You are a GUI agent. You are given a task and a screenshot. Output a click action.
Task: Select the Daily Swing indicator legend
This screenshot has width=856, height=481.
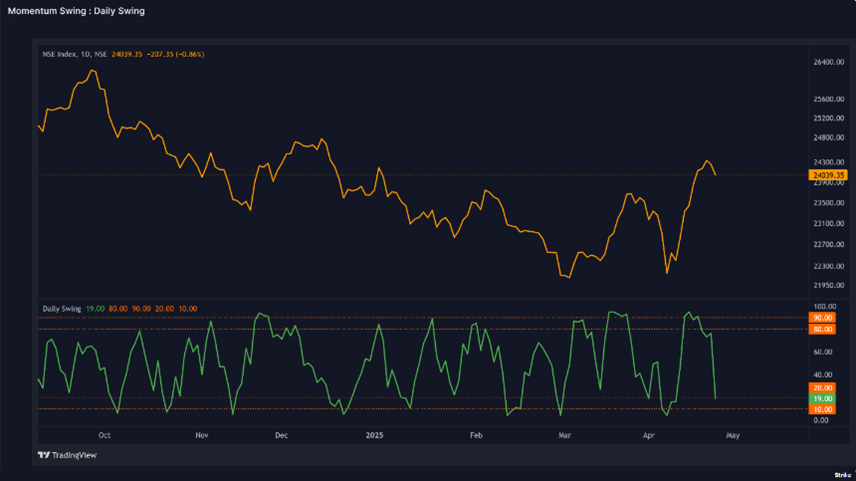pos(62,308)
